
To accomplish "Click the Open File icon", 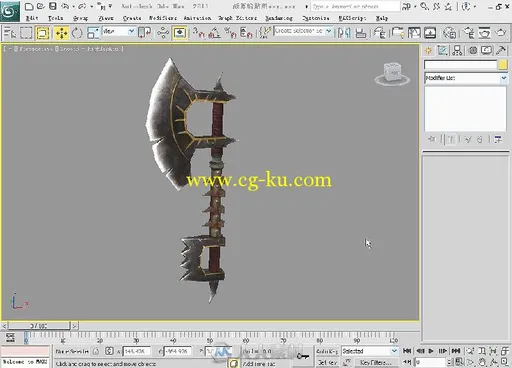I will pyautogui.click(x=41, y=6).
